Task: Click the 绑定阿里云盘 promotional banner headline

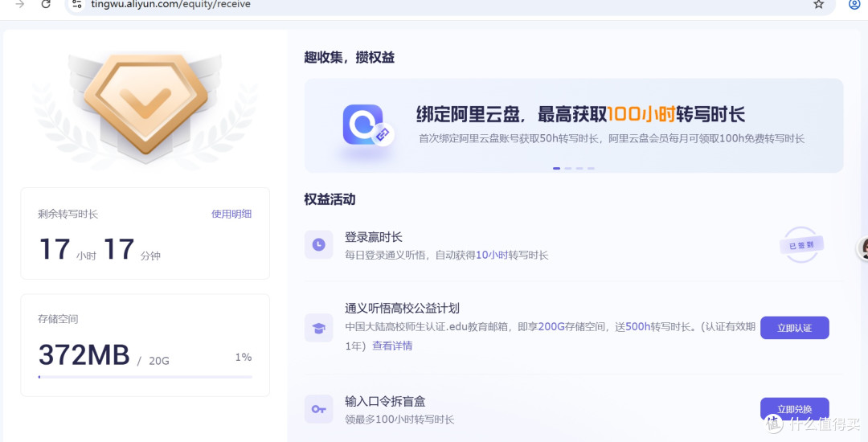Action: tap(580, 114)
